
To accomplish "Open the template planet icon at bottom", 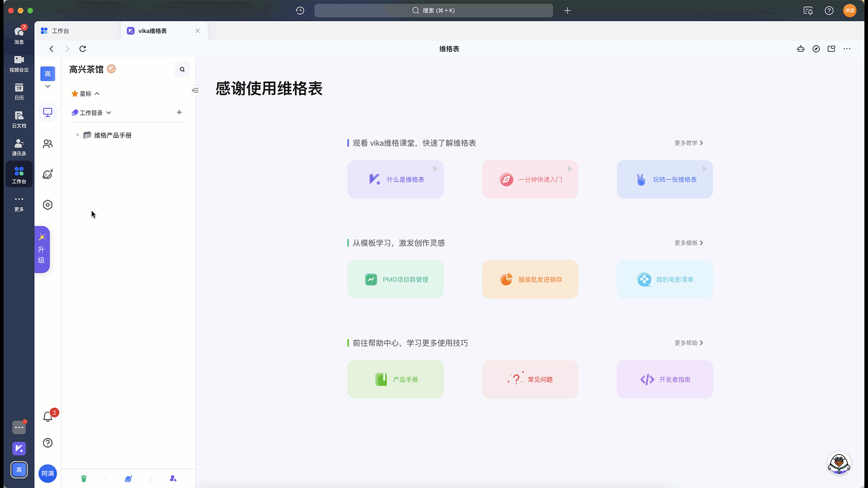I will tap(128, 479).
